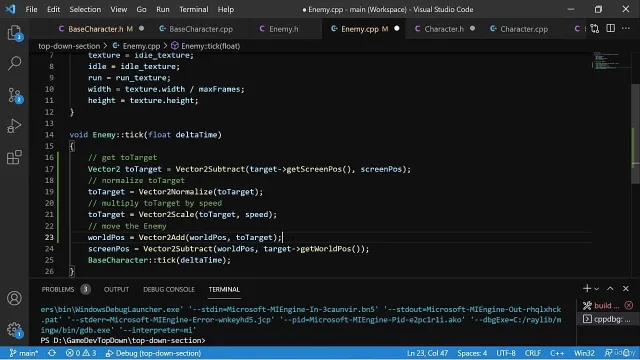The height and width of the screenshot is (360, 640).
Task: Click the code minimap
Action: coord(610,61)
